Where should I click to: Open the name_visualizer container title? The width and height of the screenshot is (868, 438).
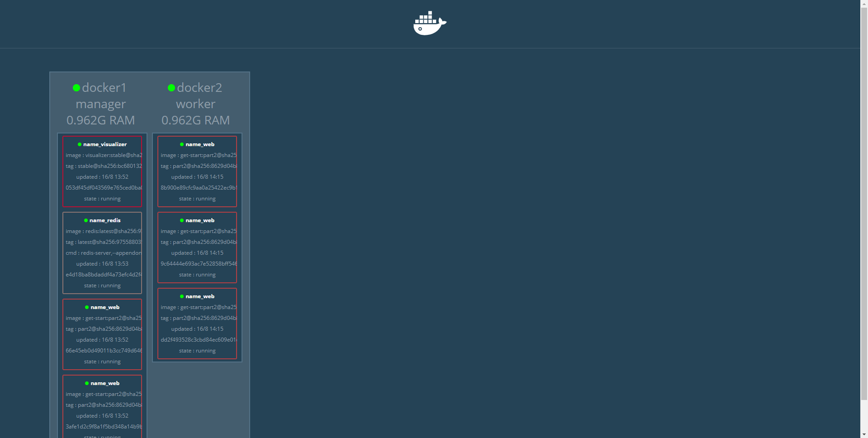[x=105, y=144]
